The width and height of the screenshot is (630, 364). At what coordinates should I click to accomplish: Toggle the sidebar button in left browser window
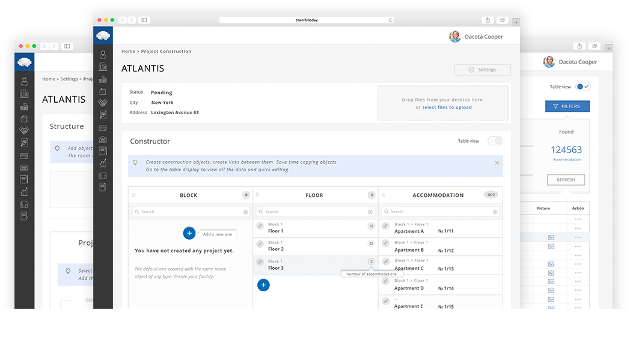[67, 46]
